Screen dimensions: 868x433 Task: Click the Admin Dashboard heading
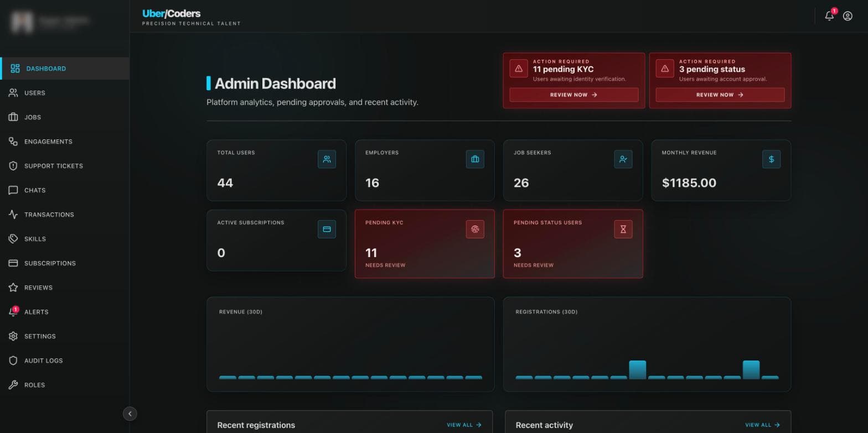[275, 84]
